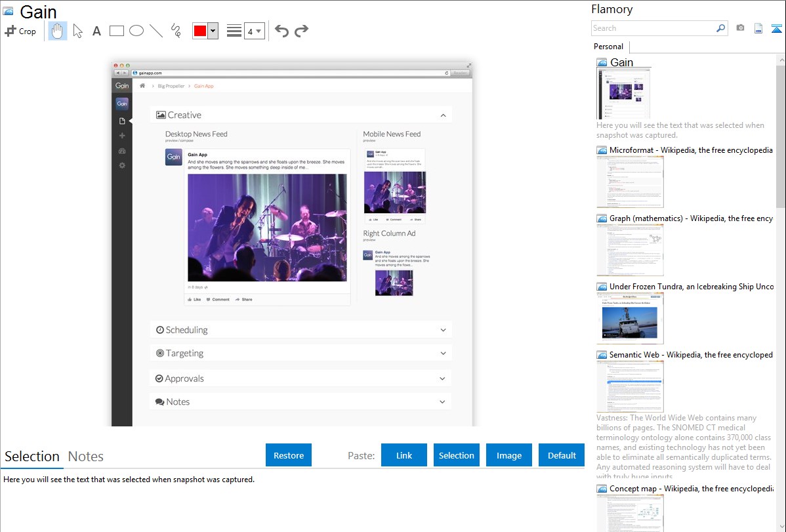Switch to the Notes tab
Viewport: 786px width, 532px height.
[86, 457]
